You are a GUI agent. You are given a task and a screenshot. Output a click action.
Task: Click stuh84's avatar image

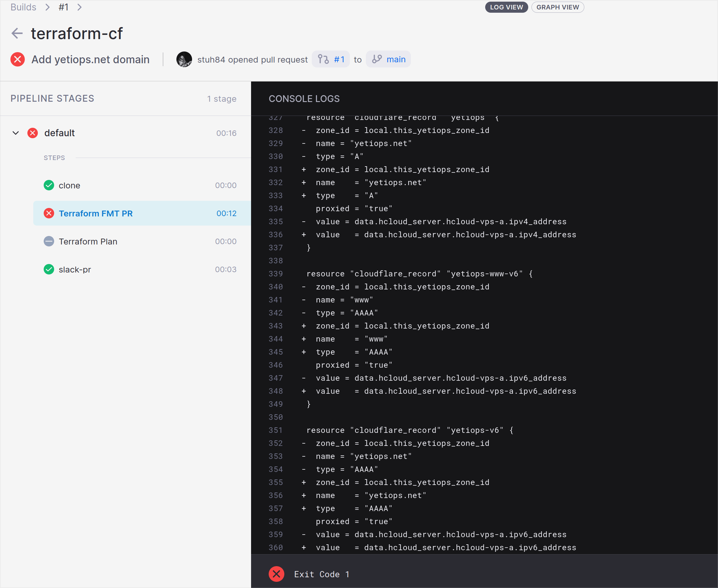(x=184, y=59)
